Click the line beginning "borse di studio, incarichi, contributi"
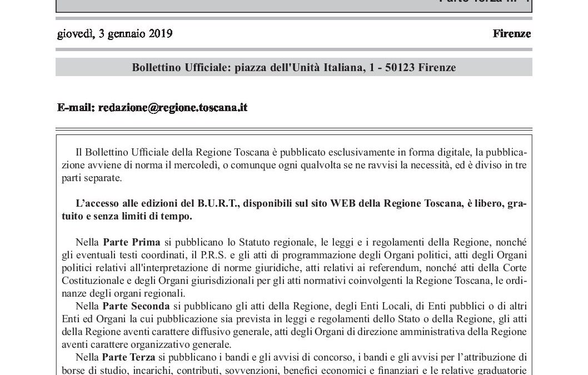588x375 pixels. 295,370
